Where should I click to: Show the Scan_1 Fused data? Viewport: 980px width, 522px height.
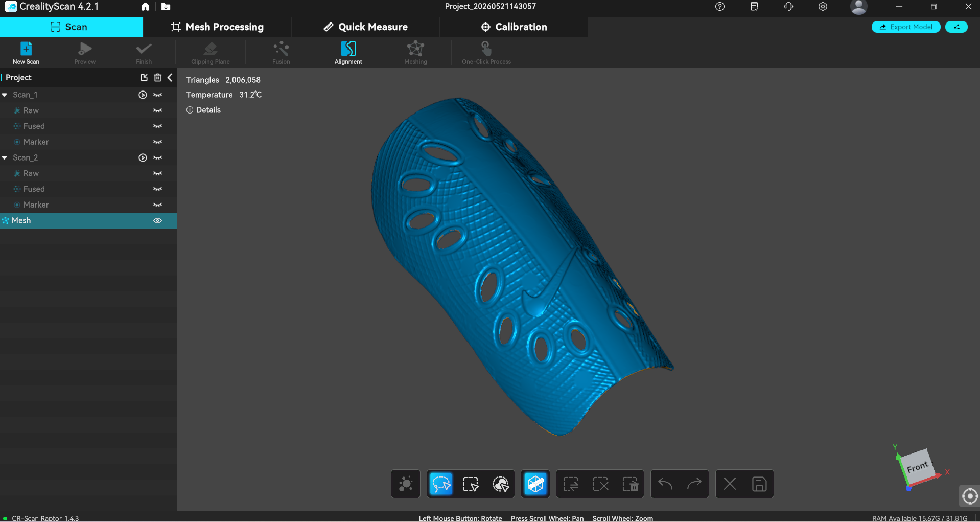coord(157,126)
